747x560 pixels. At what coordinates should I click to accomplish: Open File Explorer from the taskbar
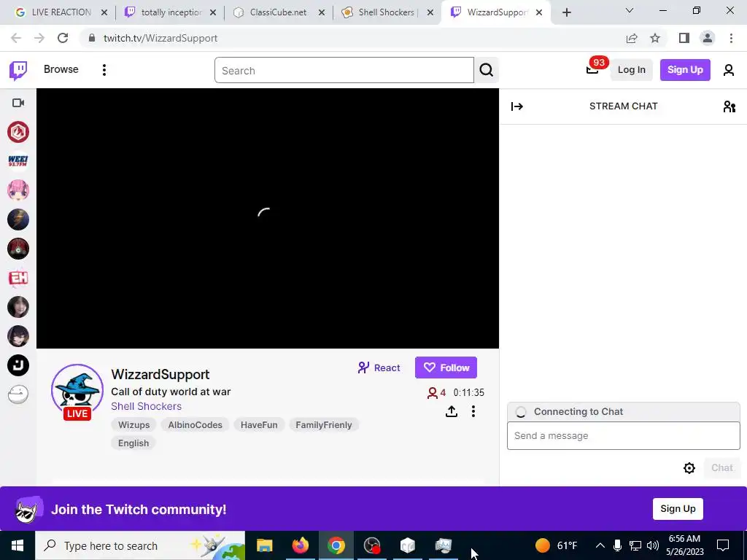(x=264, y=545)
